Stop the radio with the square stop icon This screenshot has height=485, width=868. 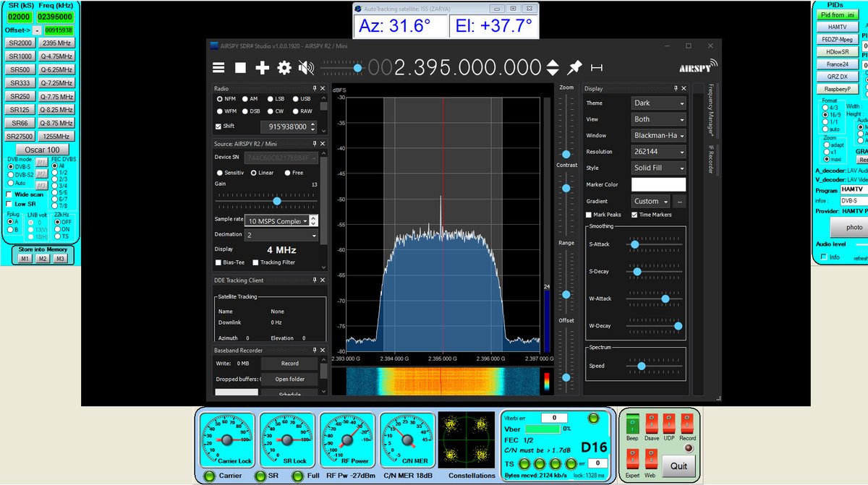point(240,67)
